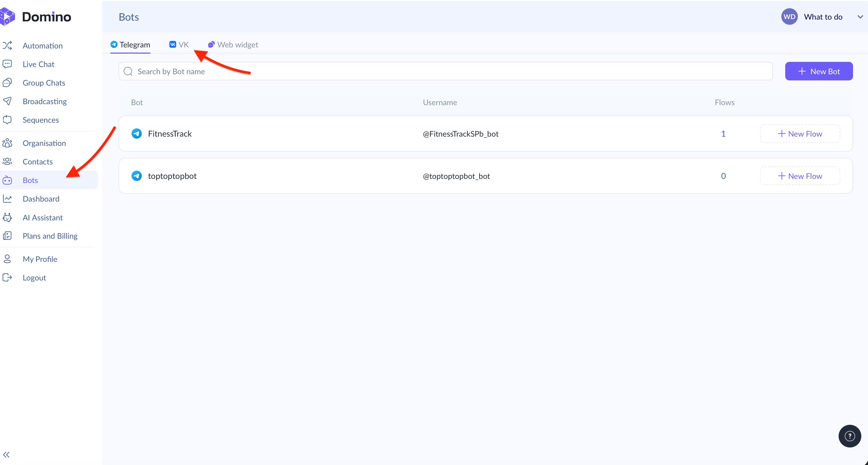Open the Automation section in sidebar
The image size is (868, 465).
(43, 45)
